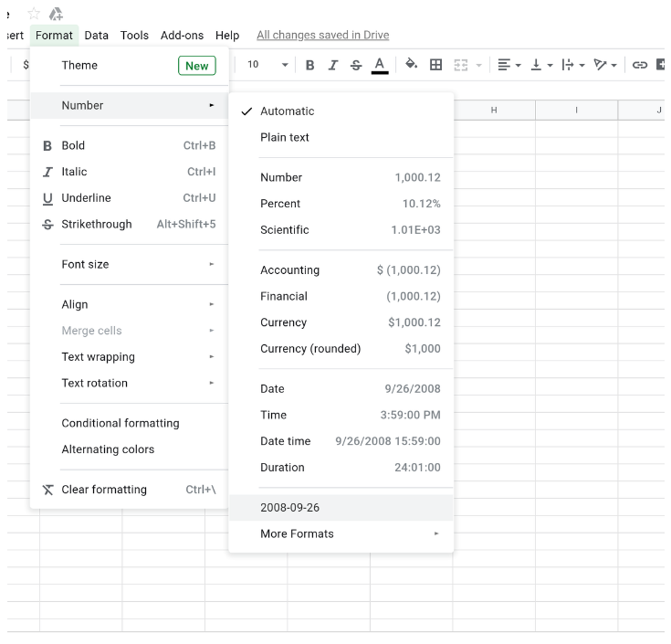Open the horizontal align toolbar dropdown

point(508,65)
